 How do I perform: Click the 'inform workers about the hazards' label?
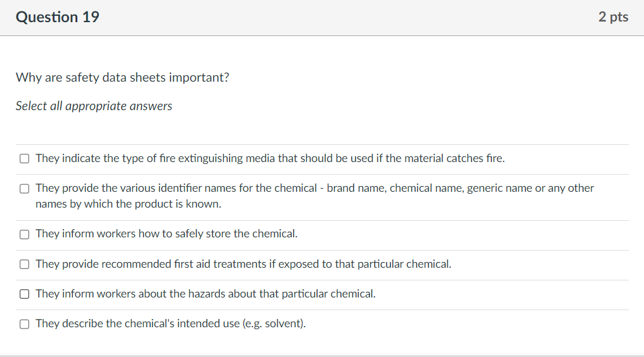point(205,293)
